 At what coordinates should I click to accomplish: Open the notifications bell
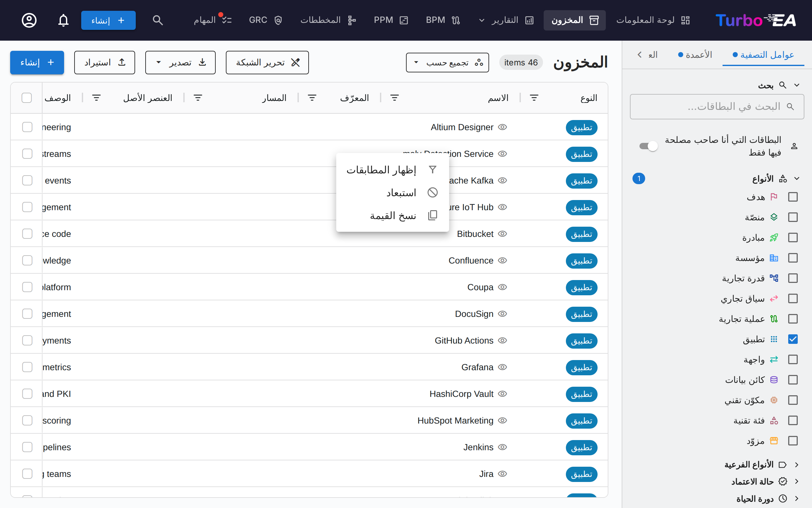click(63, 20)
